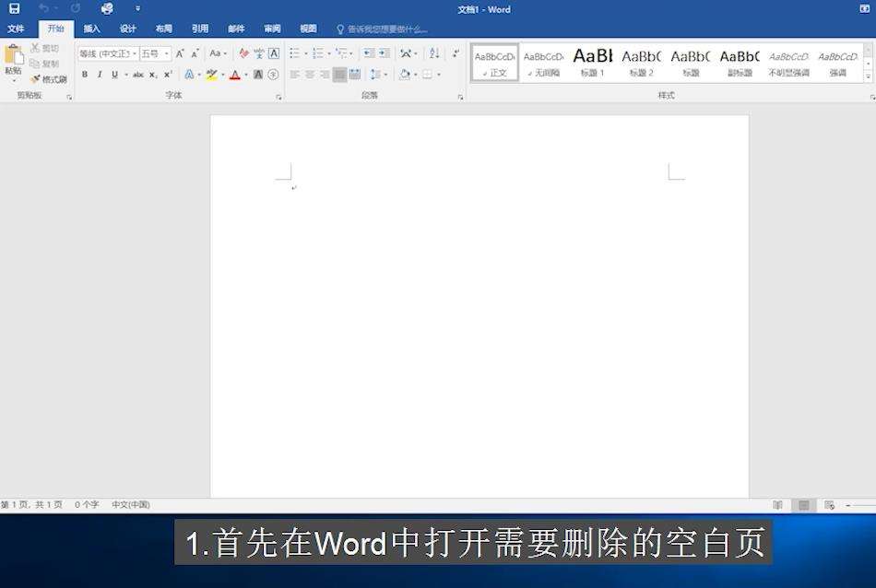Increase the paragraph indent
This screenshot has height=588, width=876.
(385, 53)
